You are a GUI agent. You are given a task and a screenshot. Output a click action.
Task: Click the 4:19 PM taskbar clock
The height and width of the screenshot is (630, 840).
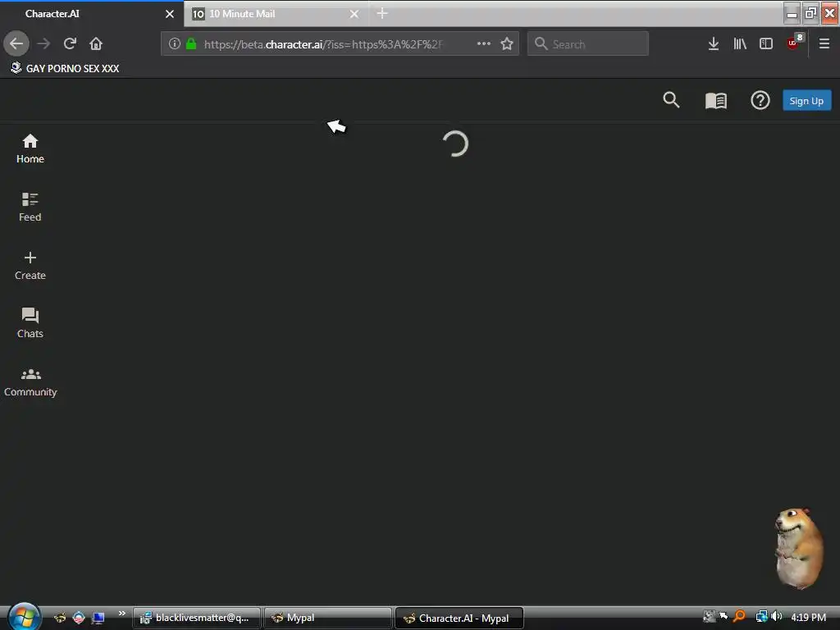[808, 617]
